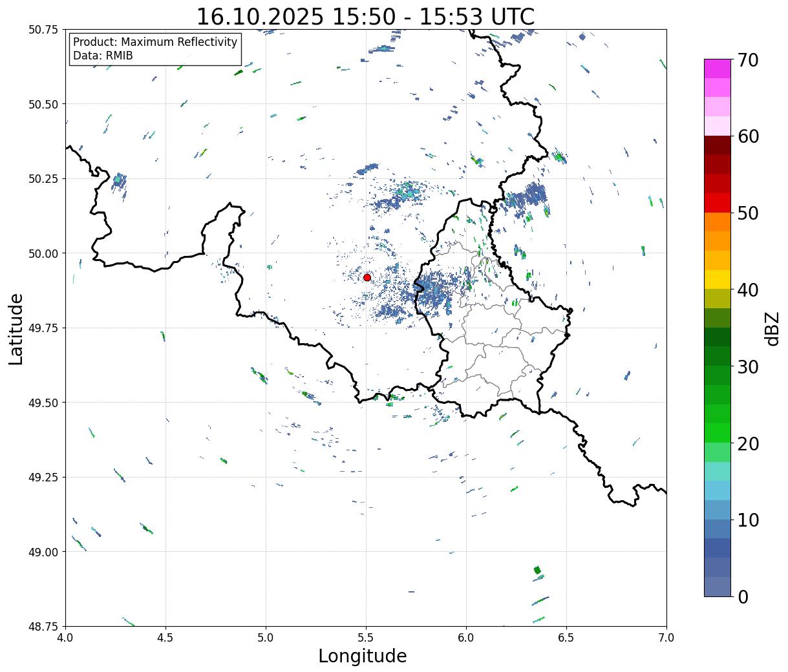Click the latitude tick label 50.50
The width and height of the screenshot is (788, 672).
(x=43, y=104)
